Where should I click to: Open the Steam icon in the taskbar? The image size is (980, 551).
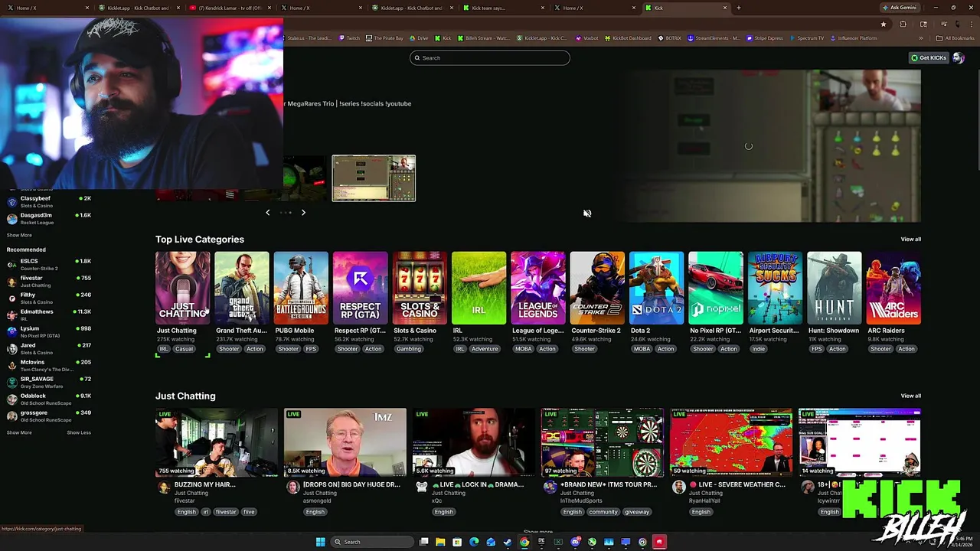[508, 542]
